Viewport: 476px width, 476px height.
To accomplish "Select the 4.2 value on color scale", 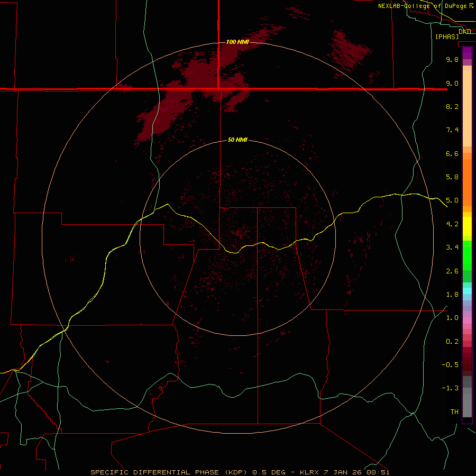I will pyautogui.click(x=452, y=224).
